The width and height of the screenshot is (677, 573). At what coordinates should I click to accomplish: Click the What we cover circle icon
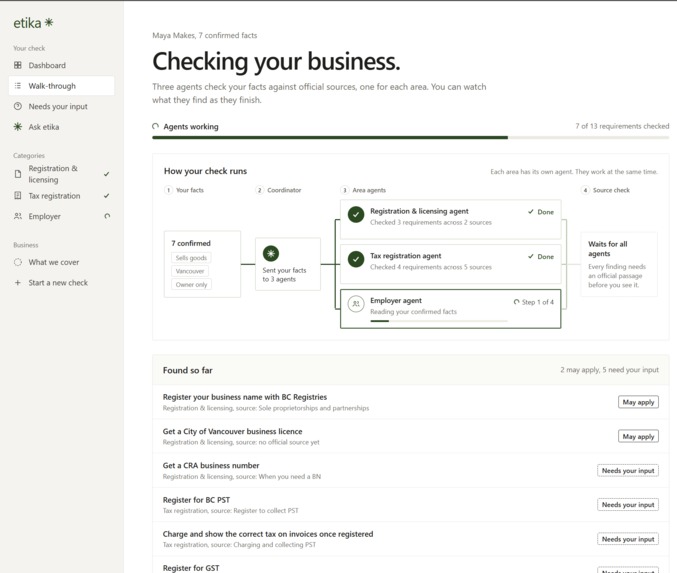pos(18,262)
